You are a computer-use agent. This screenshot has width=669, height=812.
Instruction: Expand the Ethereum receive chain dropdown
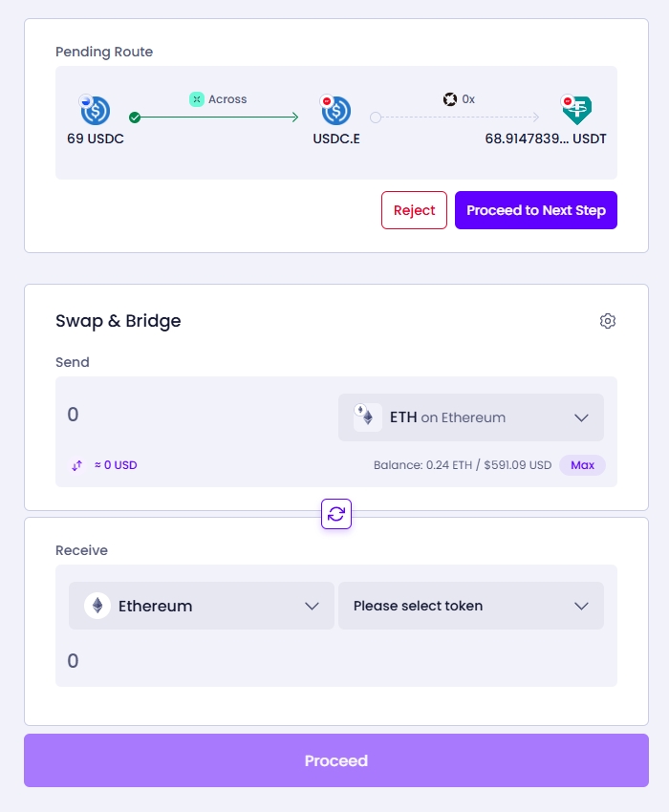[x=202, y=606]
